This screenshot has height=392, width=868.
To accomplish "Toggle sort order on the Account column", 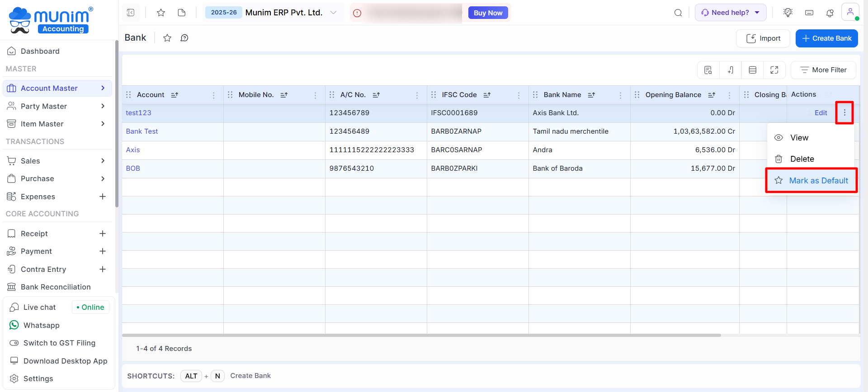I will 175,95.
